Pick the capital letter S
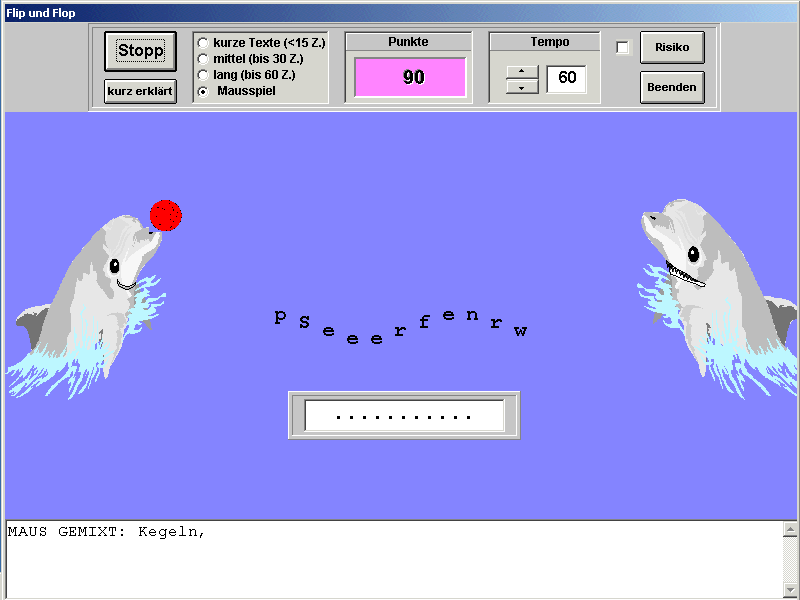 (x=303, y=324)
